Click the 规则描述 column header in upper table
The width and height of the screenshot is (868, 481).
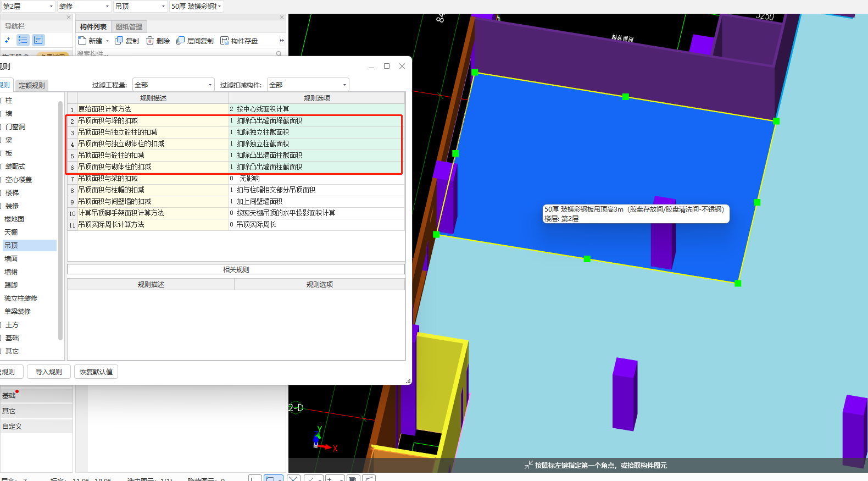click(x=153, y=98)
